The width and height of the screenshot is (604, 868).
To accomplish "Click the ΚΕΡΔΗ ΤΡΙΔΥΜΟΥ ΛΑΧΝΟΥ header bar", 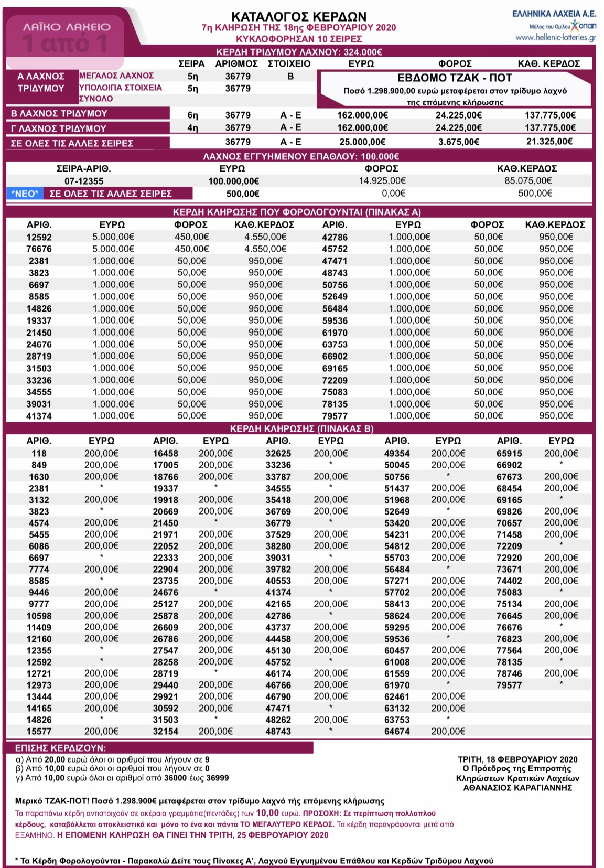I will click(299, 52).
